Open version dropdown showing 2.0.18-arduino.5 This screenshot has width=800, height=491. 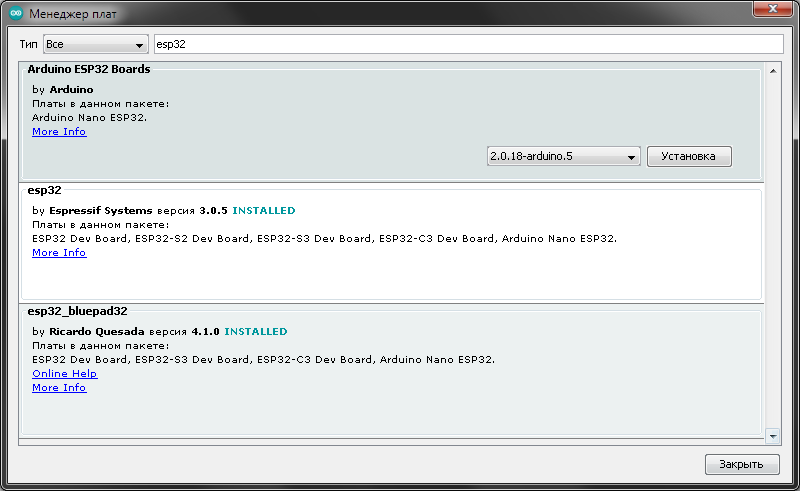point(563,156)
